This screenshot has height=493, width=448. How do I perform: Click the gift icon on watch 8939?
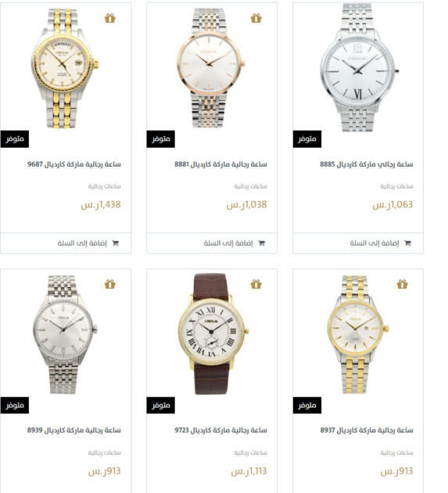(x=110, y=284)
